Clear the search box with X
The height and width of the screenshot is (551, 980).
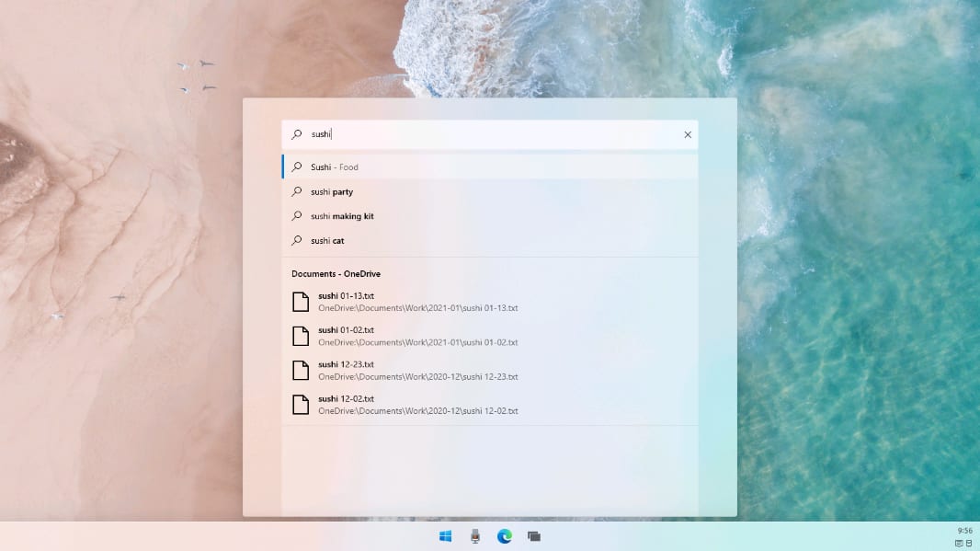688,134
